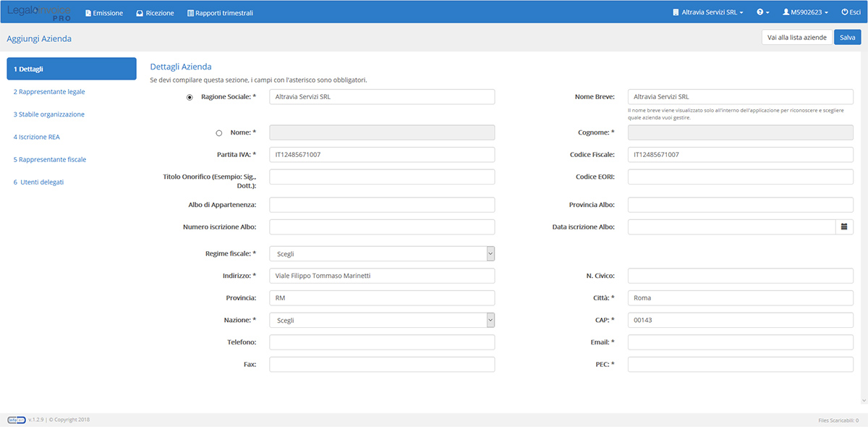Open Rapporti trimestrali reports

(220, 13)
